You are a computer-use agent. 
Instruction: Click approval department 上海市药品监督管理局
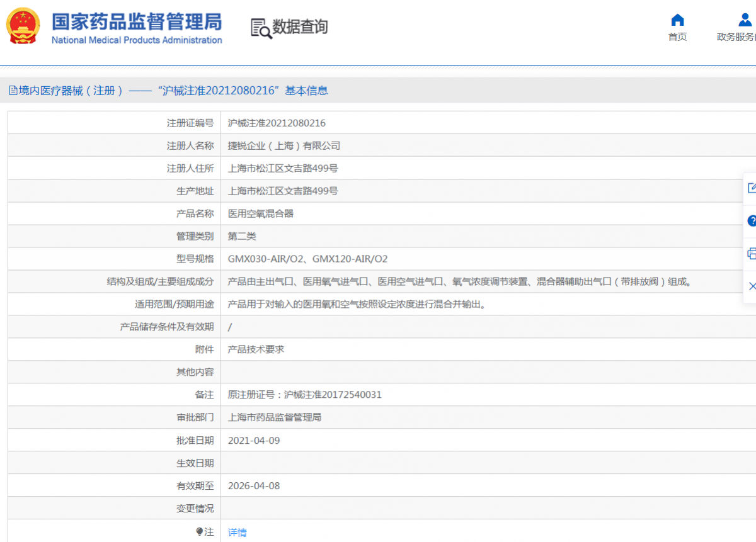(x=275, y=418)
